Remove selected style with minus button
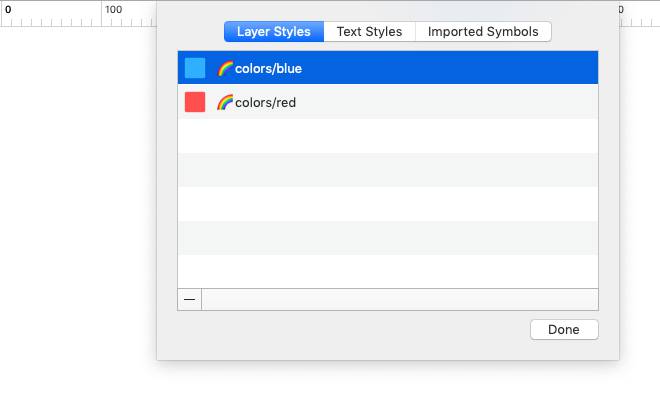660x420 pixels. pos(189,299)
